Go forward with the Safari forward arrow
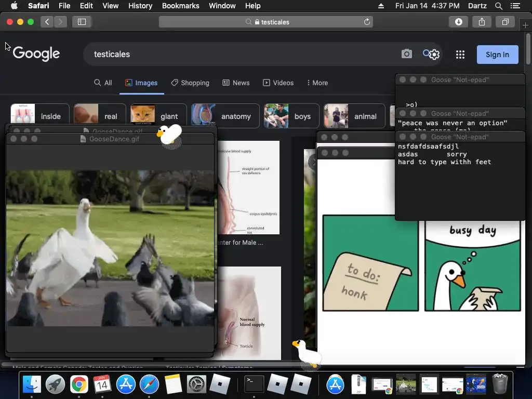The width and height of the screenshot is (532, 399). tap(60, 22)
